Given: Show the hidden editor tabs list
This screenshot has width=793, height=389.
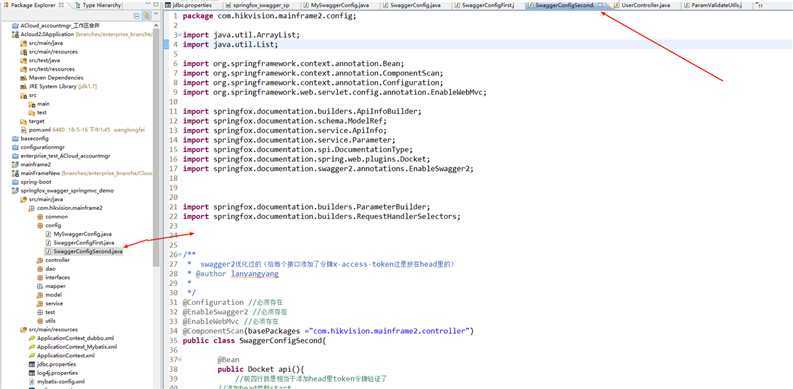Looking at the screenshot, I should point(759,5).
